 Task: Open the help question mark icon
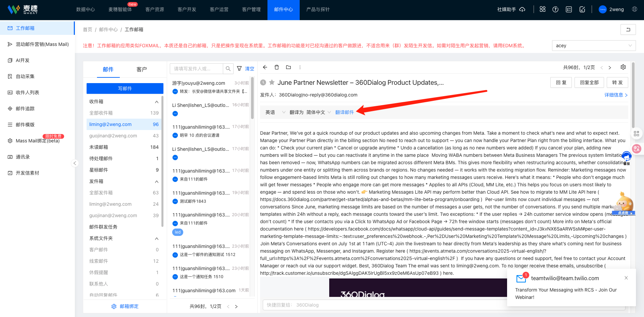[x=555, y=9]
